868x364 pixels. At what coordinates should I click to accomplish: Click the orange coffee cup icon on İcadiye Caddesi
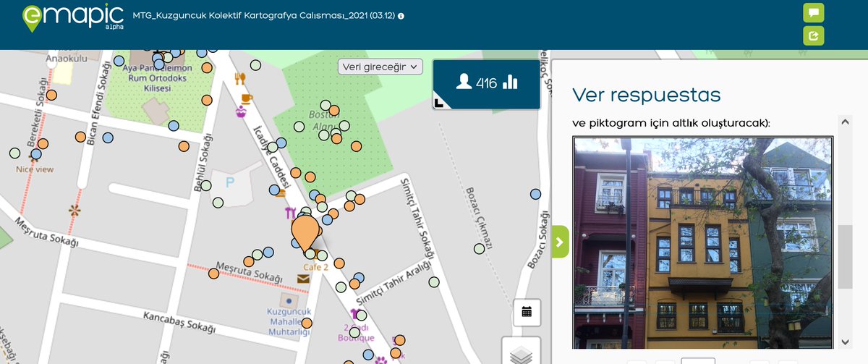[246, 98]
